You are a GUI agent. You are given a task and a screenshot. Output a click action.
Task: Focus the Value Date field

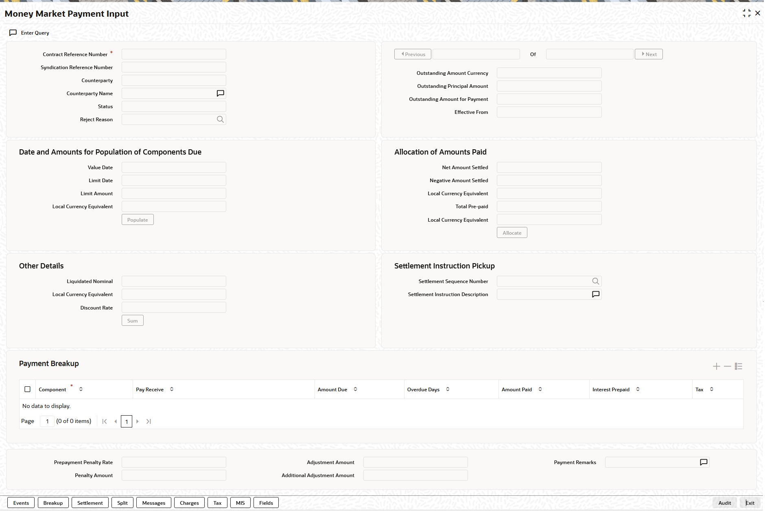point(174,168)
